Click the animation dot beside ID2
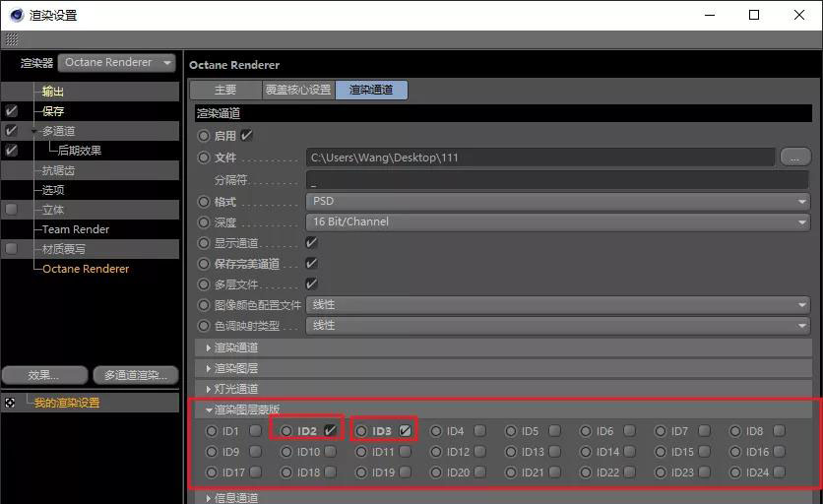The image size is (823, 504). 286,431
